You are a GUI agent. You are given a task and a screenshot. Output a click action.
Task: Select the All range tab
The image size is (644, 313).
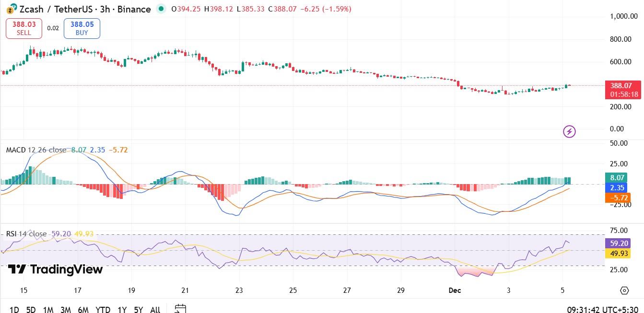[x=154, y=310]
